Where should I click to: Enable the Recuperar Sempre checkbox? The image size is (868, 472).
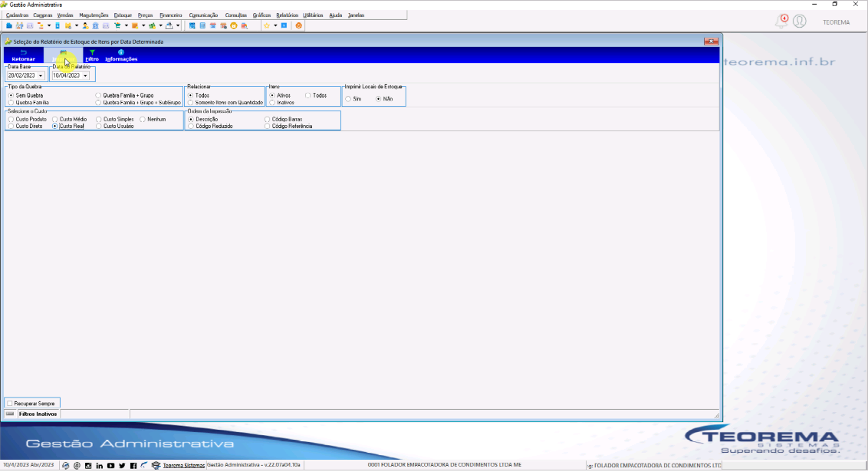[10, 403]
